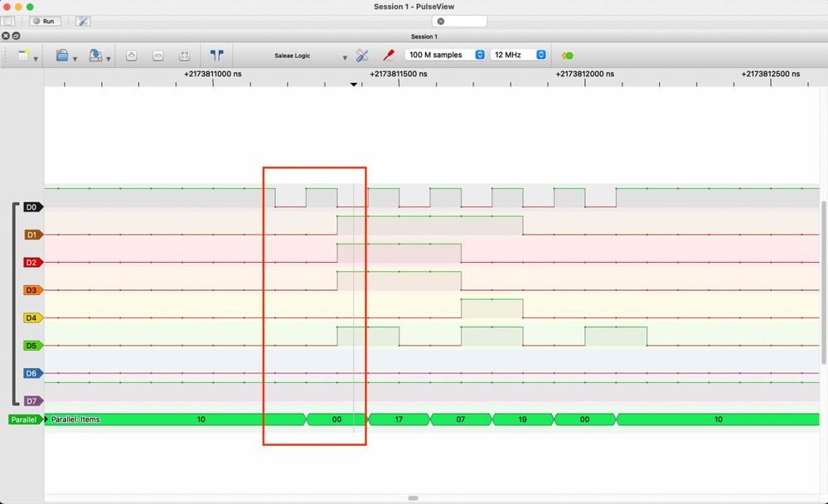The image size is (828, 504).
Task: Select the D1 channel label
Action: tap(33, 235)
